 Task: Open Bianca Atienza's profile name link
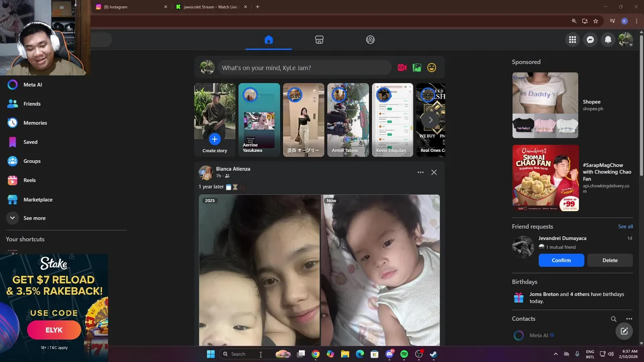point(233,169)
